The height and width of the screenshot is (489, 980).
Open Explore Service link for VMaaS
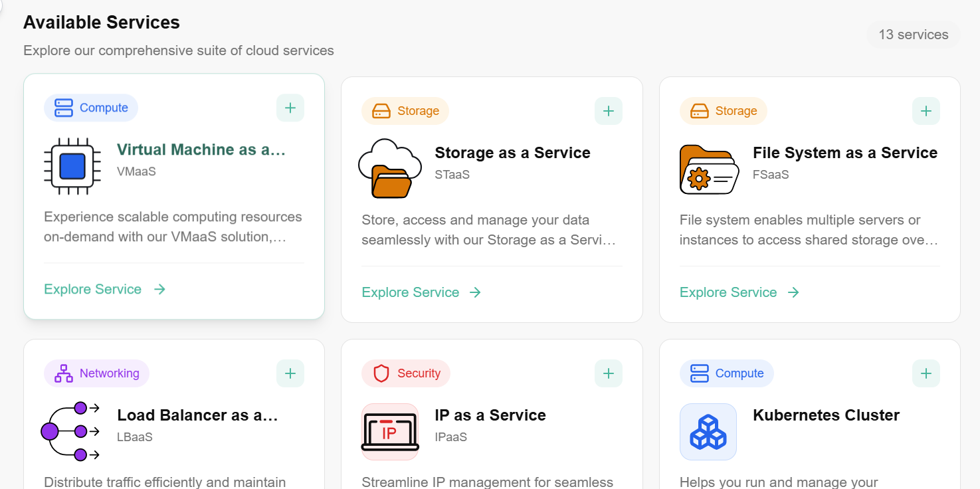(104, 289)
